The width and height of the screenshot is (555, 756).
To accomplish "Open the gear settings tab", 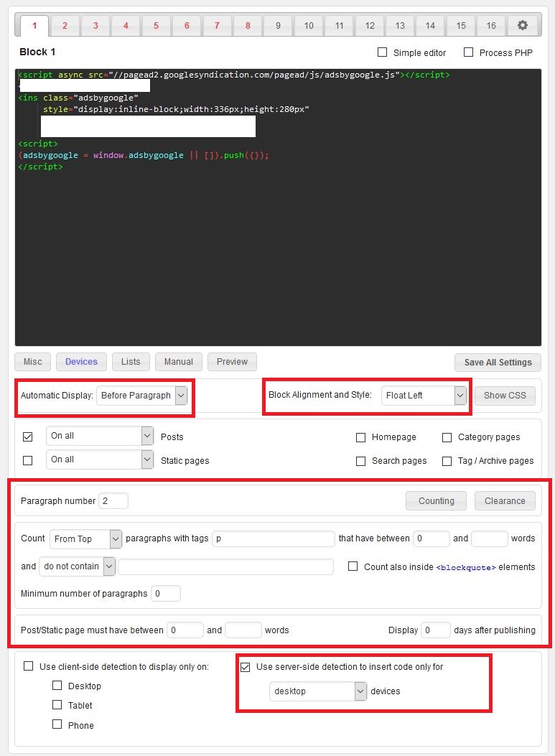I will [522, 25].
